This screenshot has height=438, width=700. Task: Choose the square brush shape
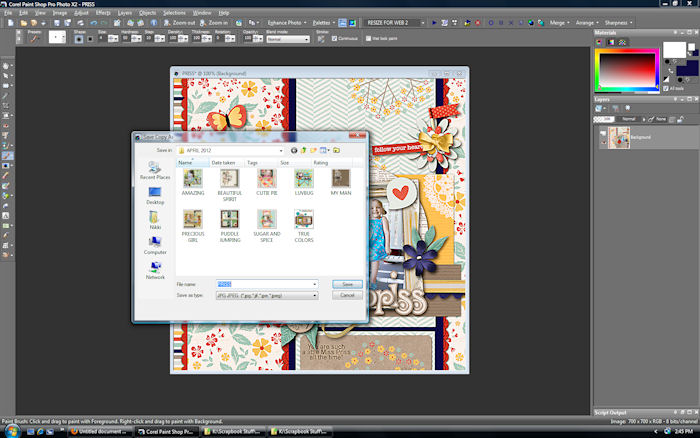pyautogui.click(x=90, y=39)
